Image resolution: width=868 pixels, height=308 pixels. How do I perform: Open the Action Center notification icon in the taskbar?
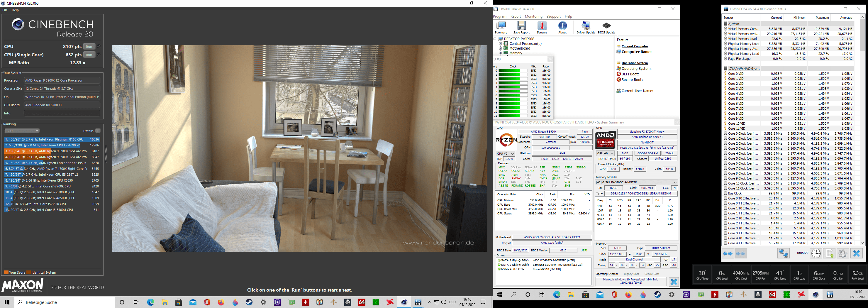[483, 302]
